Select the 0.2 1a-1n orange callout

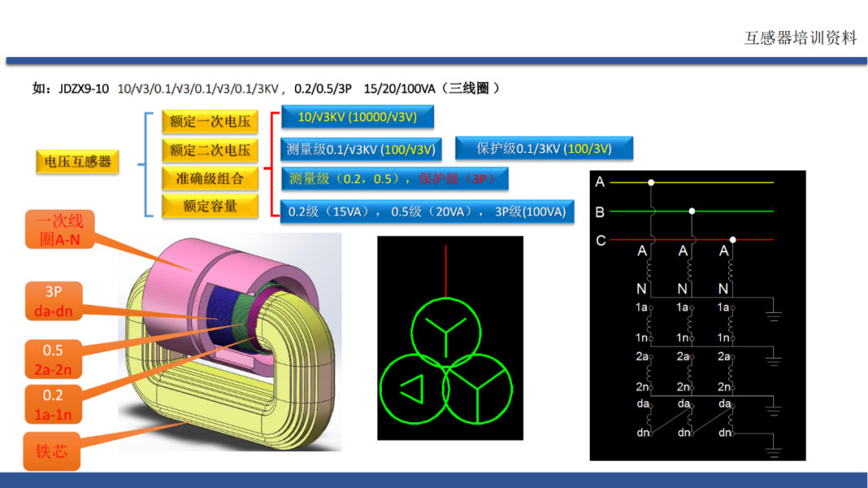coord(53,405)
